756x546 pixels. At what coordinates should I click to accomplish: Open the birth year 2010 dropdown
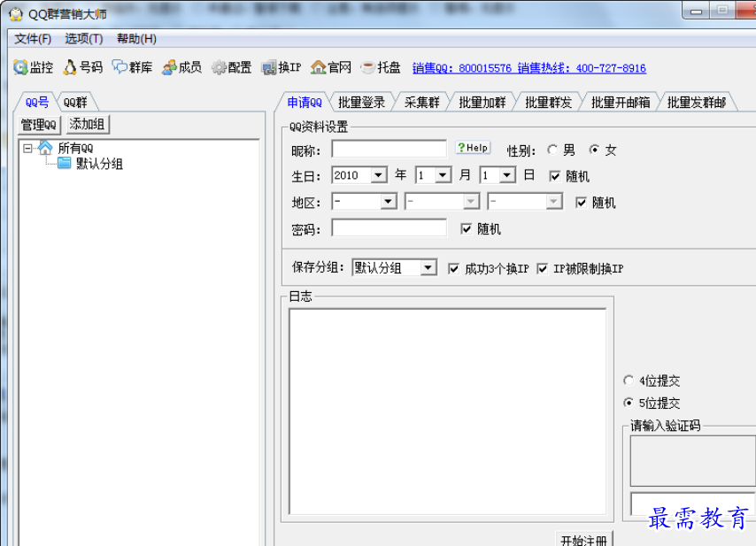tap(379, 175)
